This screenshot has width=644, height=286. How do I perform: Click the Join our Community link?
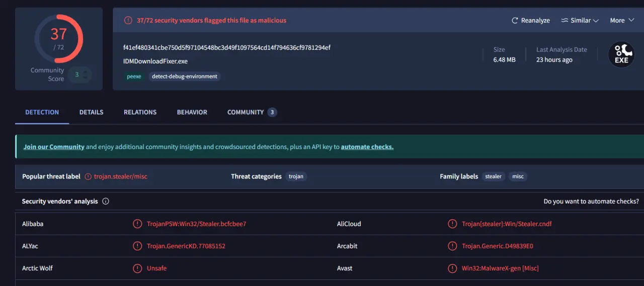[54, 147]
